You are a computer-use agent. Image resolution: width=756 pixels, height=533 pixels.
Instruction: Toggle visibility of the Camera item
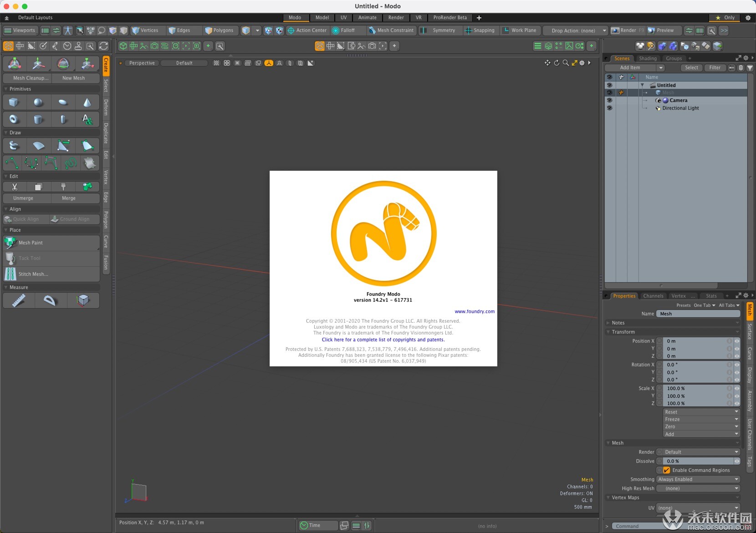(x=609, y=100)
